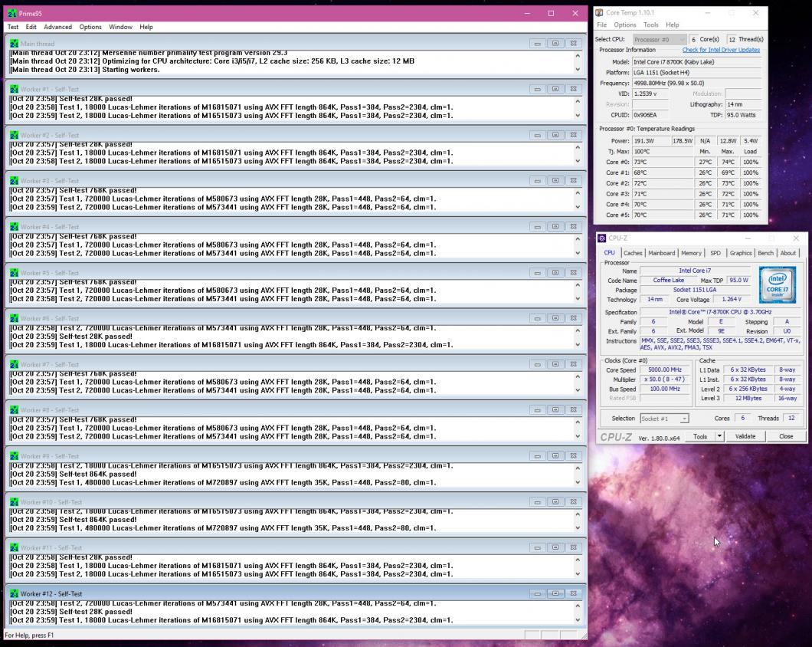
Task: Click the Core Speed value 5000.00 MHz
Action: [x=665, y=369]
